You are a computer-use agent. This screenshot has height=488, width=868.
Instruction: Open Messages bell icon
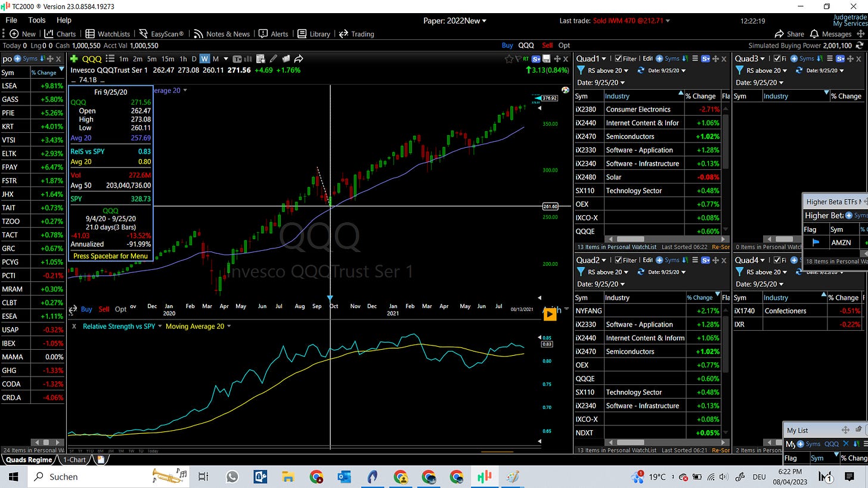coord(814,34)
